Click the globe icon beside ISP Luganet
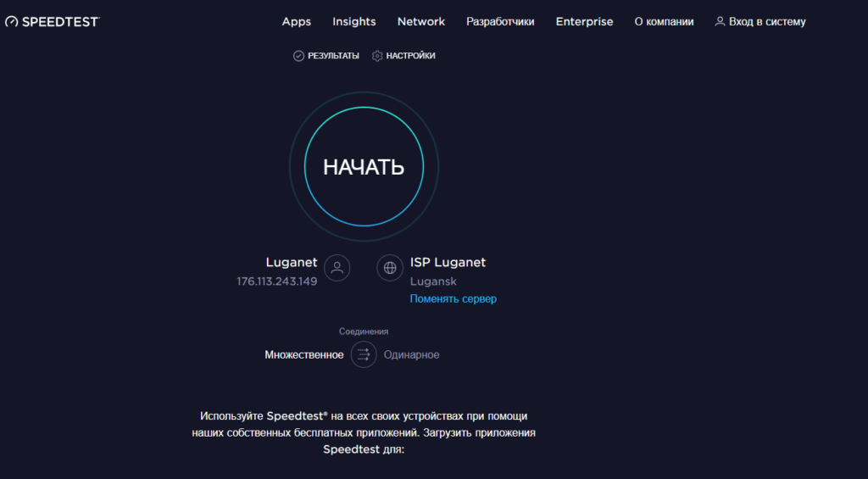This screenshot has width=868, height=479. (390, 268)
